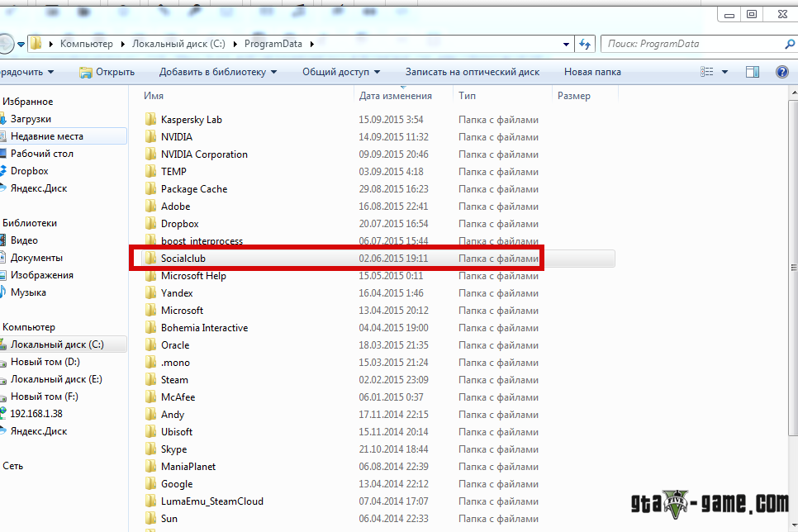
Task: Click Локальный диск (C:) breadcrumb segment
Action: coord(178,44)
